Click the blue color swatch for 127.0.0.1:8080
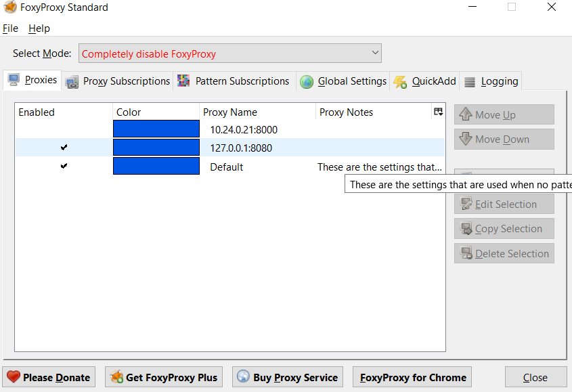Viewport: 572px width, 392px height. coord(156,148)
